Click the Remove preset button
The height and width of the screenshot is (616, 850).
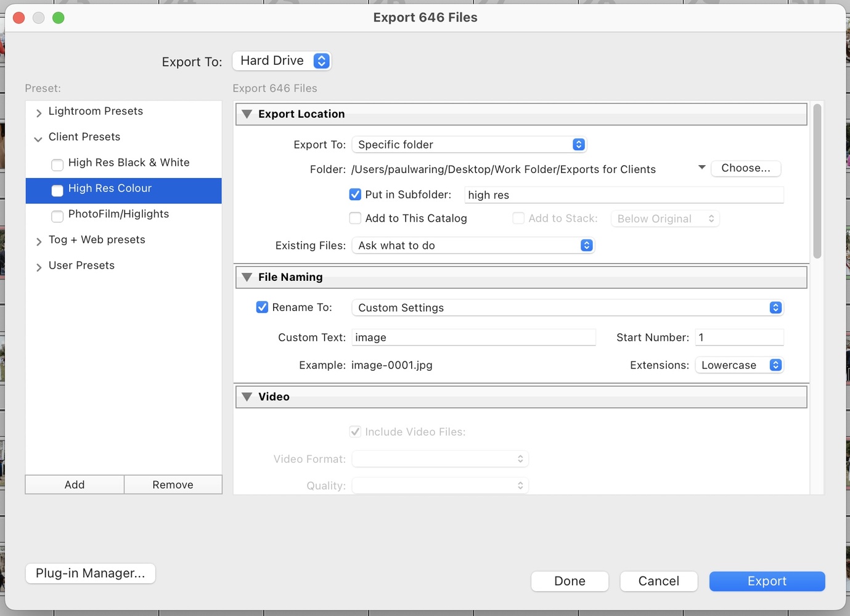point(173,485)
